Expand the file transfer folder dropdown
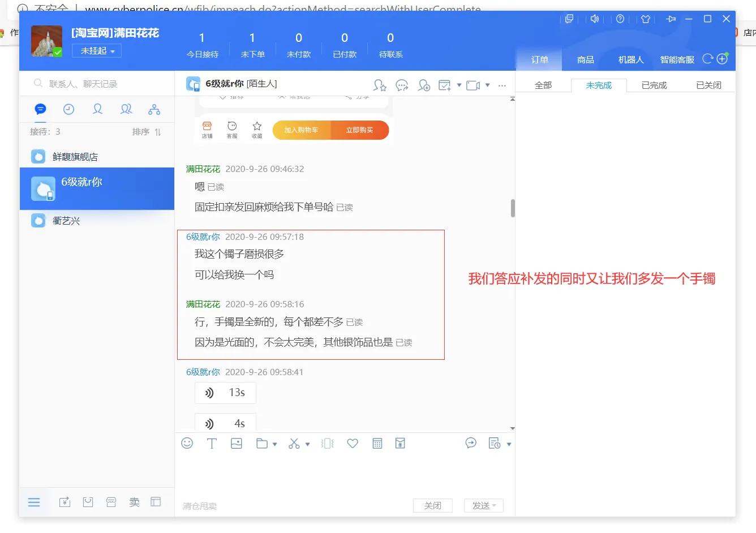Image resolution: width=756 pixels, height=533 pixels. [x=273, y=443]
